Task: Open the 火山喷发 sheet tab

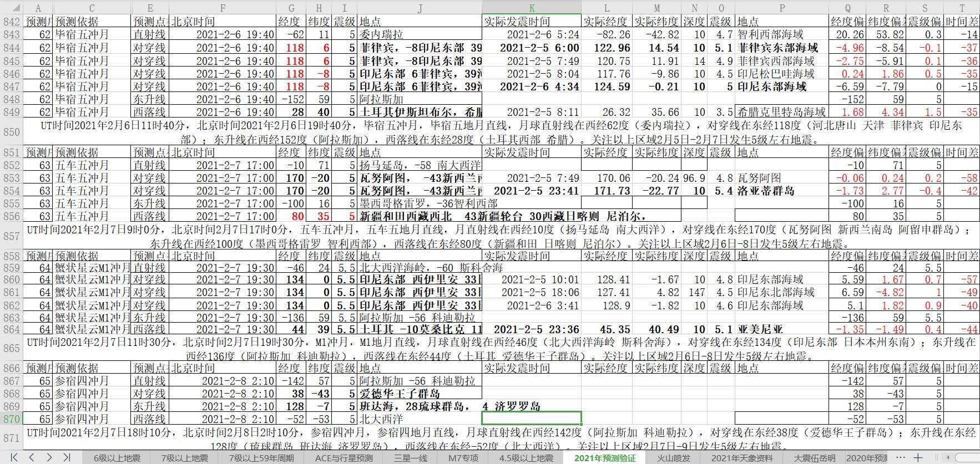Action: [x=674, y=458]
